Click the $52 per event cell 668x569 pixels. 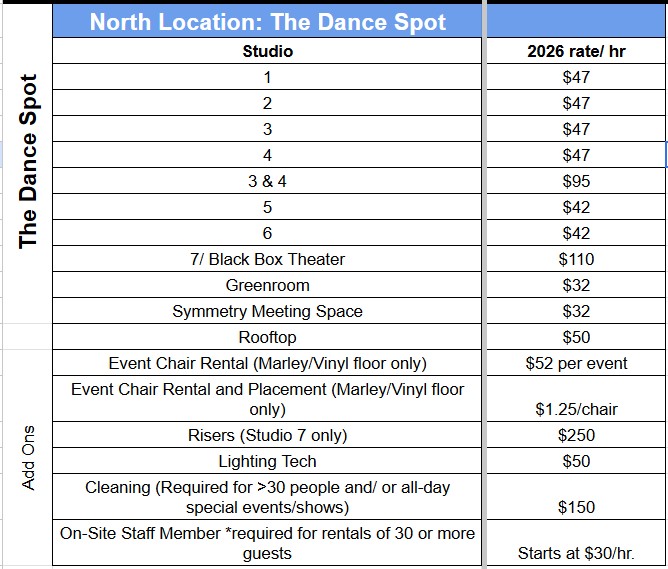tap(576, 363)
